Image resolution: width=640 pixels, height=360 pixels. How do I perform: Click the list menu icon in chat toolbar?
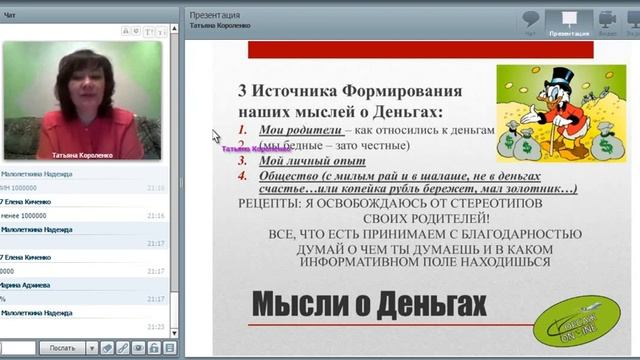[x=170, y=348]
